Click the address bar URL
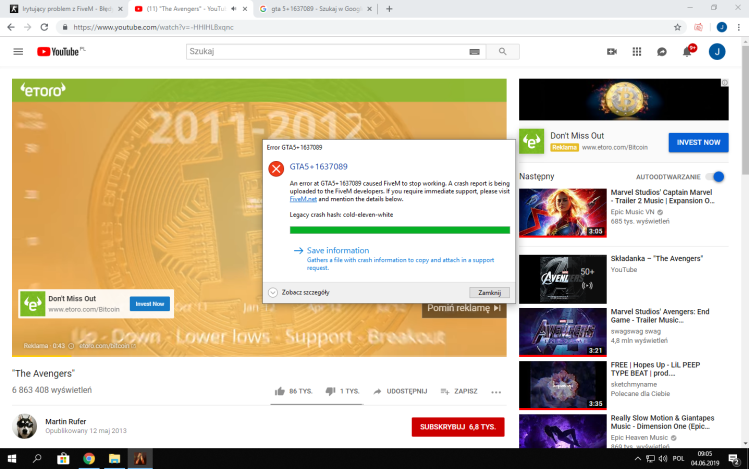The height and width of the screenshot is (469, 749). 153,27
